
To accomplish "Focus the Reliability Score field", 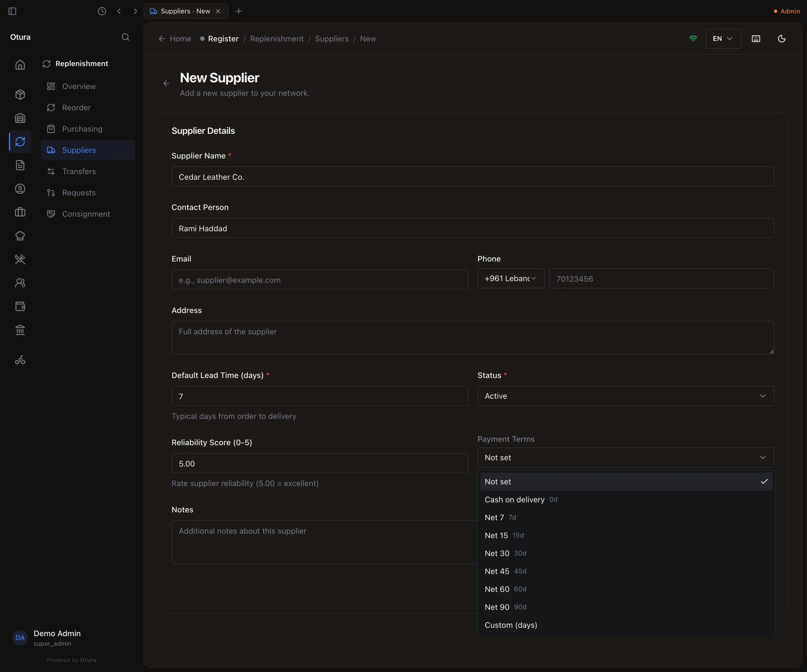I will point(320,463).
